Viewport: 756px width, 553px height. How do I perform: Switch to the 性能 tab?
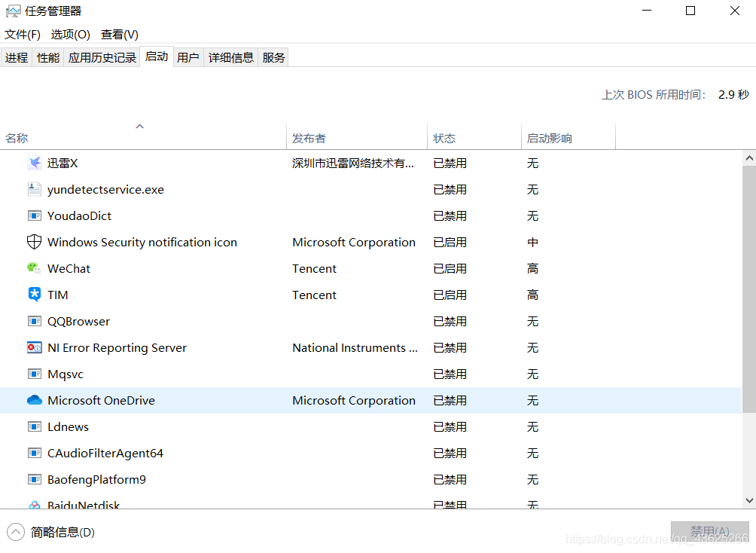[x=47, y=57]
